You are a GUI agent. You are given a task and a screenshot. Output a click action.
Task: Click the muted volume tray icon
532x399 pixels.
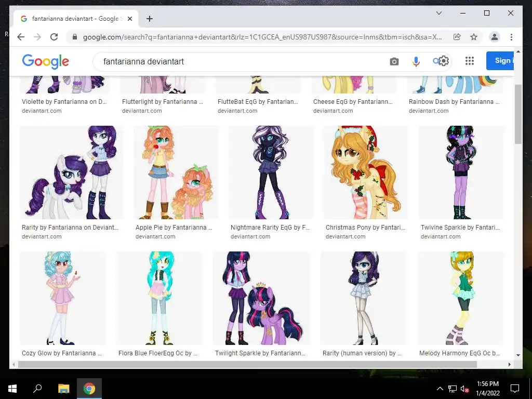click(464, 389)
